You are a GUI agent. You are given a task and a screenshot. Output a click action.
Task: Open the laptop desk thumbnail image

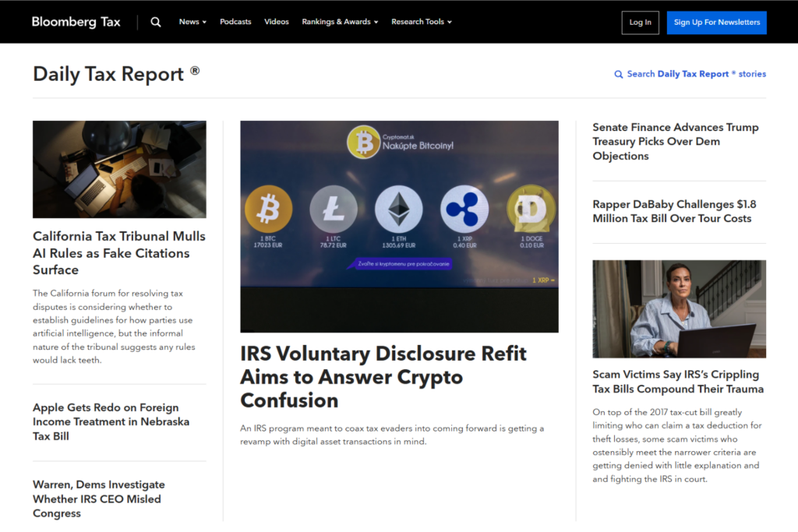click(119, 169)
